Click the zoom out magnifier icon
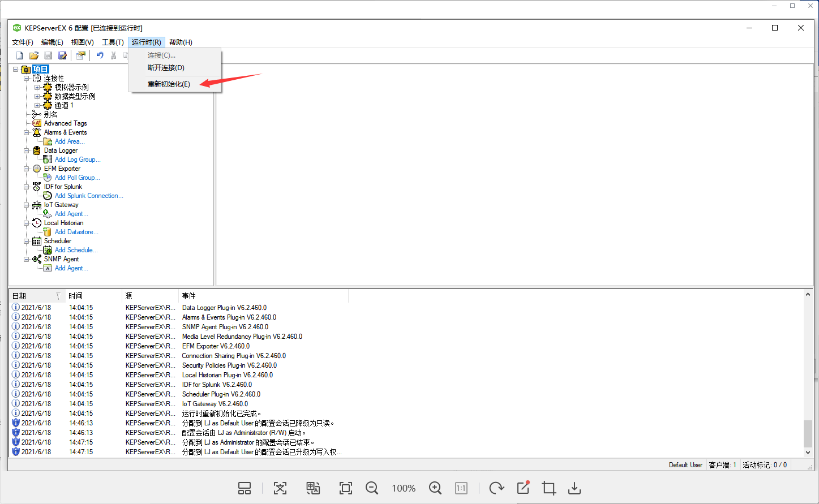The width and height of the screenshot is (819, 504). tap(372, 488)
